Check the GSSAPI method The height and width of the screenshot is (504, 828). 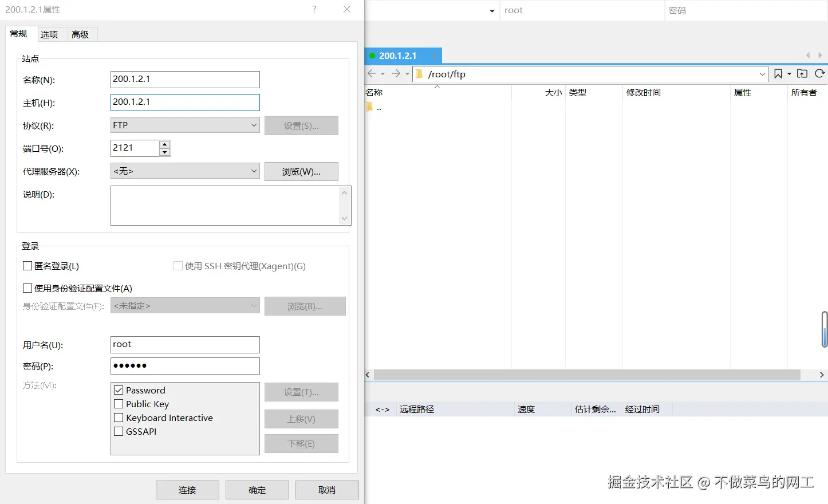coord(119,431)
